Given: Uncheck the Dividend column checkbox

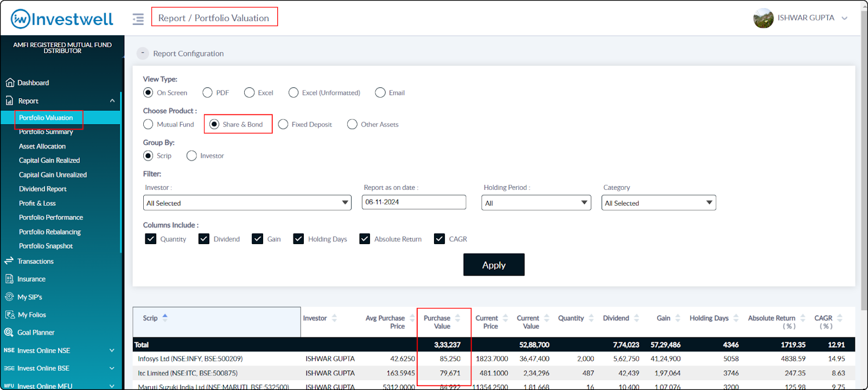Looking at the screenshot, I should pyautogui.click(x=204, y=239).
